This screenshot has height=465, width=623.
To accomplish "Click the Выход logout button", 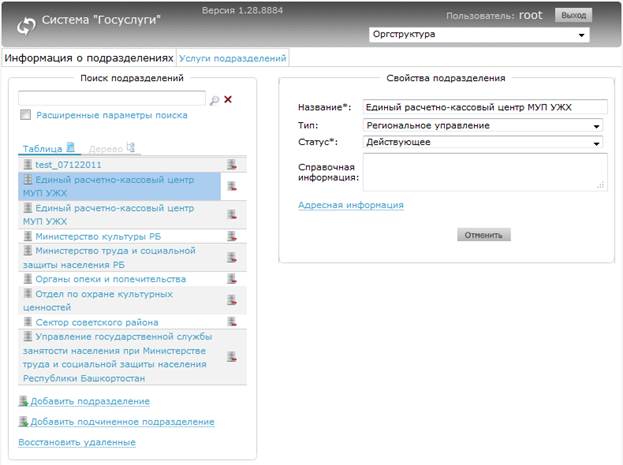I will point(573,16).
